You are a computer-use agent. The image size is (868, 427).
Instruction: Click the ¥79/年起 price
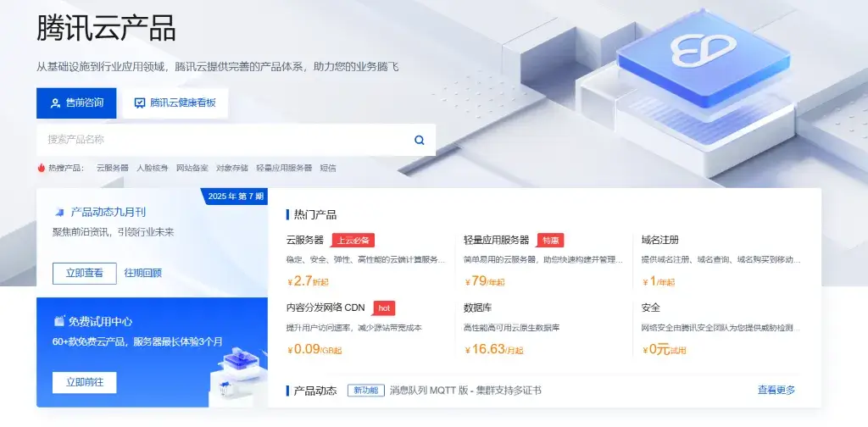[485, 281]
